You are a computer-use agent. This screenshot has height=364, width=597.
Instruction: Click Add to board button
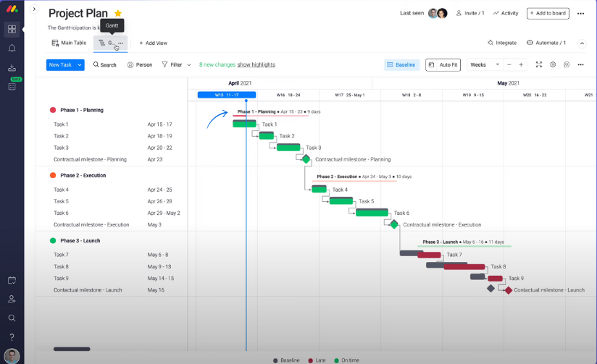click(548, 13)
